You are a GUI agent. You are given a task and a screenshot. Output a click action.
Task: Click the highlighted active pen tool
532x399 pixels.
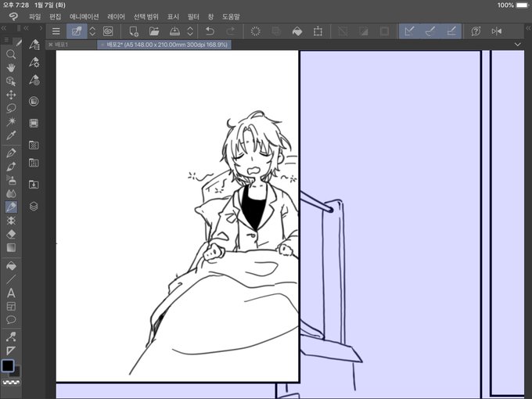[x=11, y=207]
